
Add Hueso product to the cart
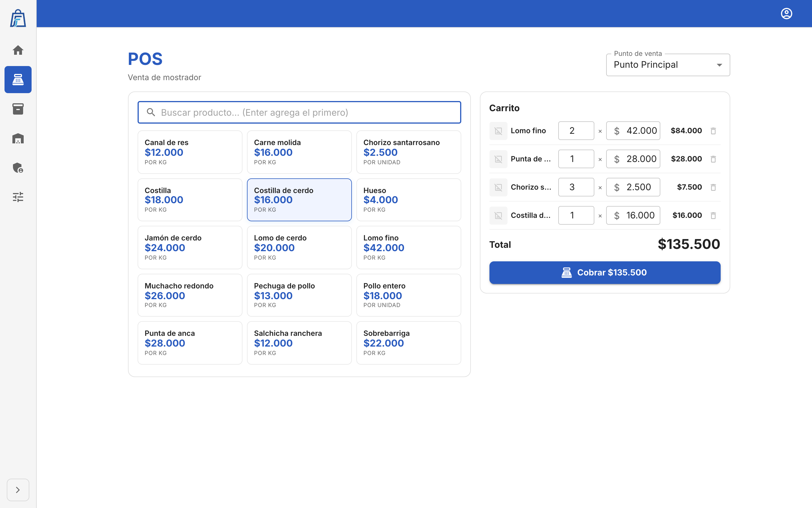click(409, 200)
